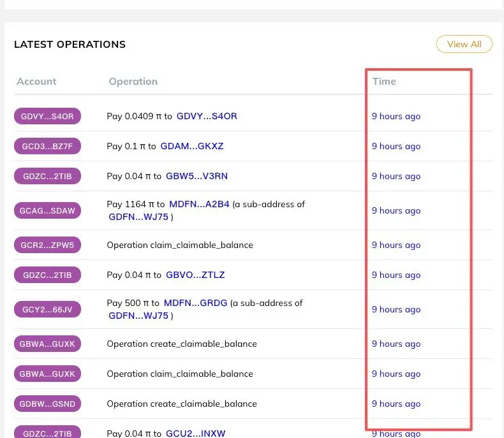Open account badge GDVY...S4OR

[47, 116]
